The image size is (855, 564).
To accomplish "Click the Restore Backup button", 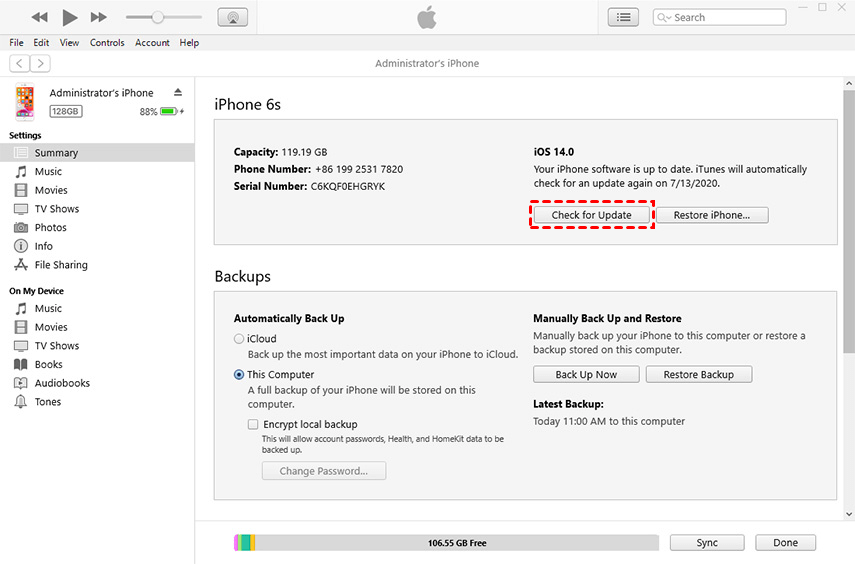I will 699,374.
